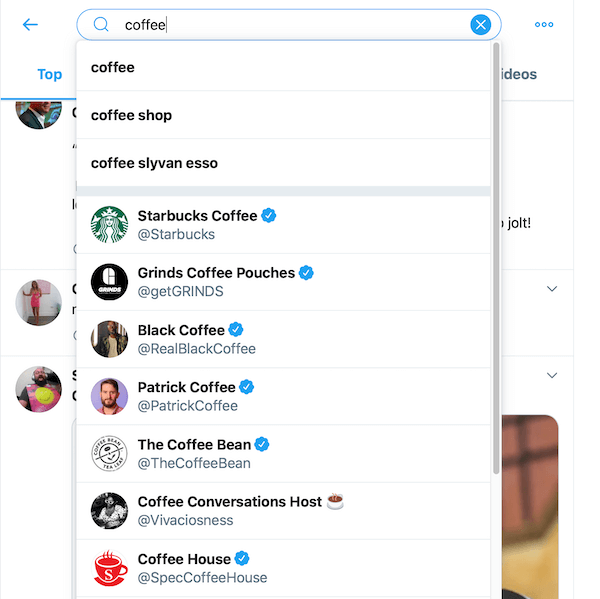The height and width of the screenshot is (599, 600).
Task: Switch to the Top tab
Action: [49, 74]
